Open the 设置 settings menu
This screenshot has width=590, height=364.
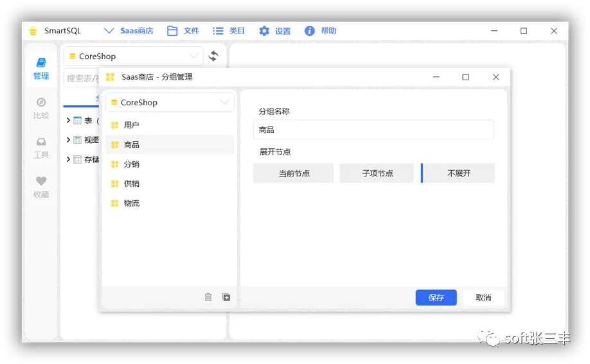(274, 31)
